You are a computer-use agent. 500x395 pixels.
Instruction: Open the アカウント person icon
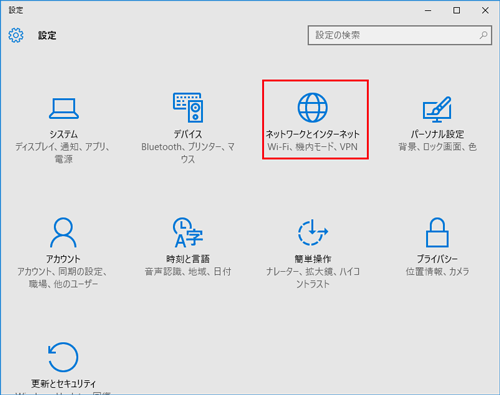tap(63, 232)
